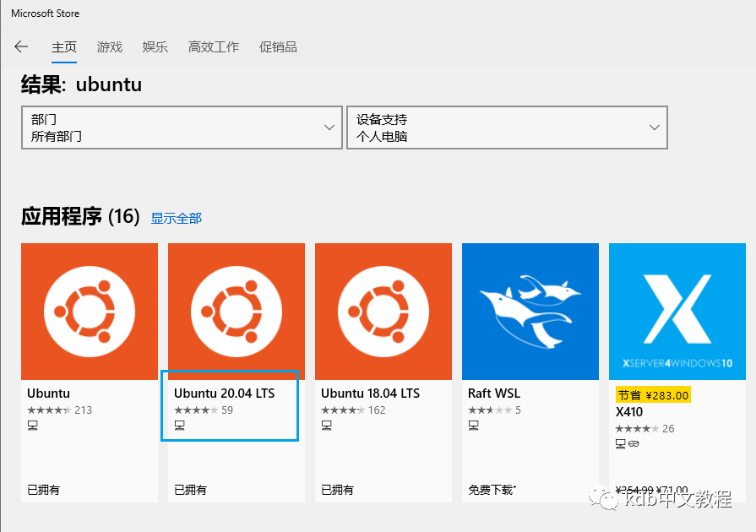The width and height of the screenshot is (756, 532).
Task: Select the Ubuntu 20.04 LTS title
Action: coord(224,394)
